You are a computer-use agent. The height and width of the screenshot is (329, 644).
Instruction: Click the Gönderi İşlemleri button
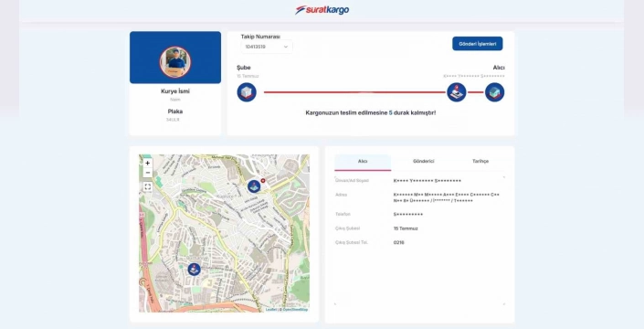[x=477, y=44]
